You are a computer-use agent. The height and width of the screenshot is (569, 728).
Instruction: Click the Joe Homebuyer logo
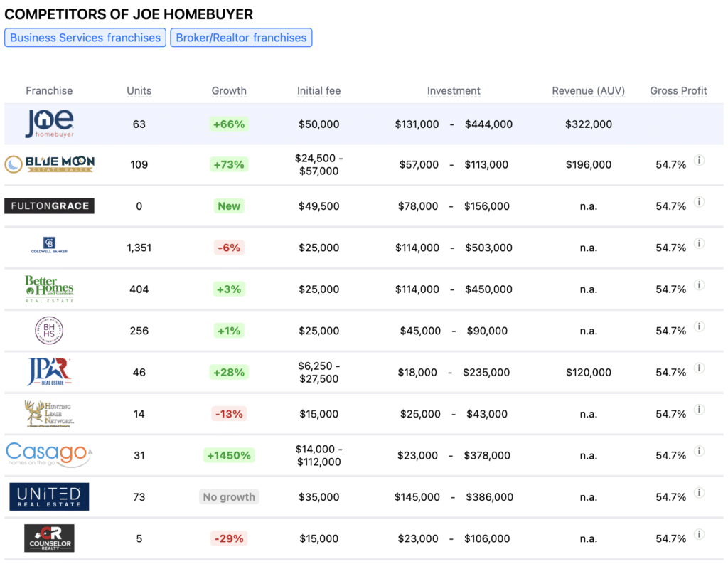click(49, 124)
